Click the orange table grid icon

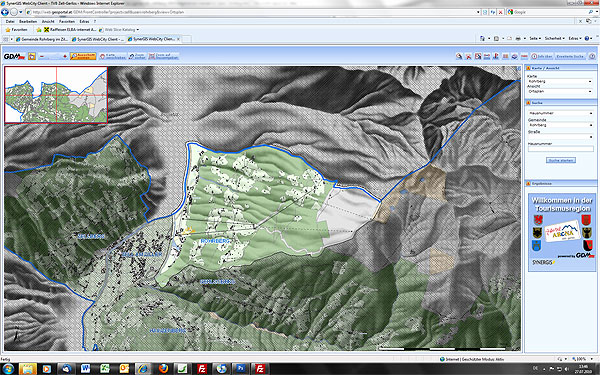point(505,56)
